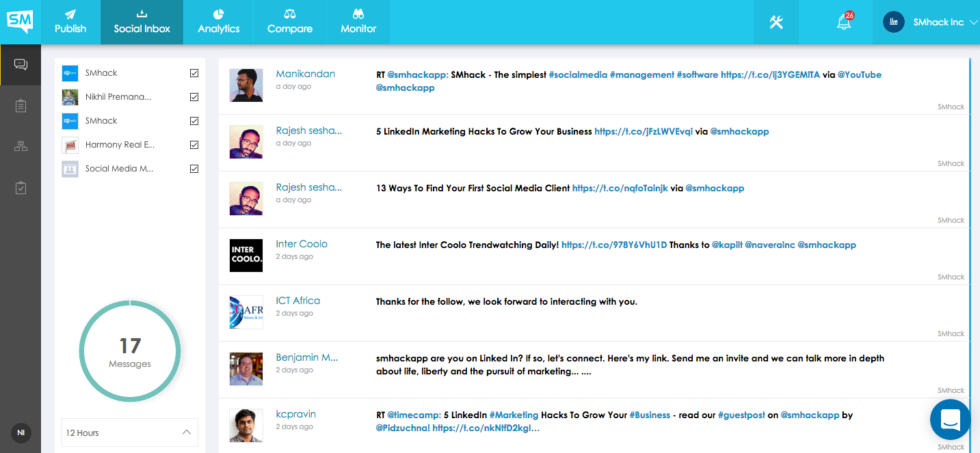Click Benjamin M...'s avatar
The width and height of the screenshot is (980, 453).
click(246, 369)
